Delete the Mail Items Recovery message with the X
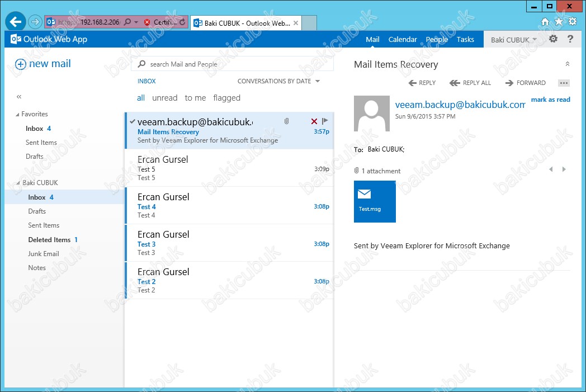The image size is (586, 392). pos(314,121)
